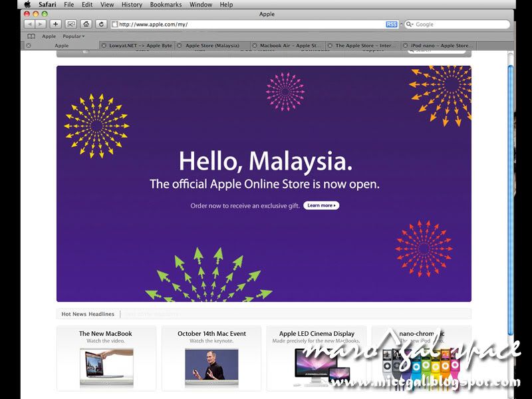Close the iPod nano tab

click(405, 45)
